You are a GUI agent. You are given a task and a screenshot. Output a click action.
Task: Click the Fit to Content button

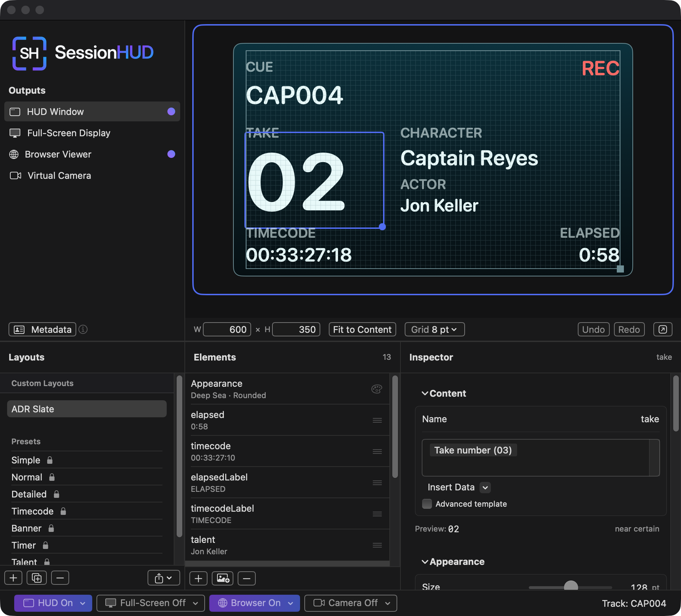(x=362, y=329)
